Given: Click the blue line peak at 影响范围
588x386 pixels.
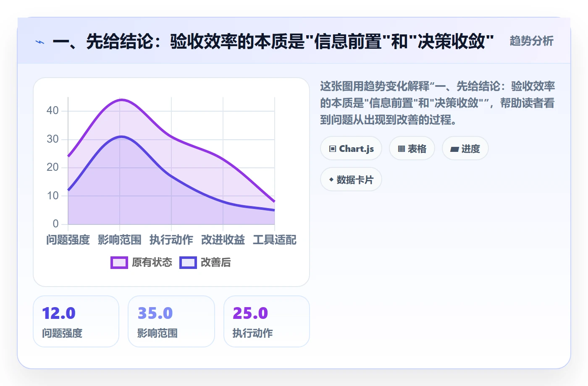Looking at the screenshot, I should [121, 137].
